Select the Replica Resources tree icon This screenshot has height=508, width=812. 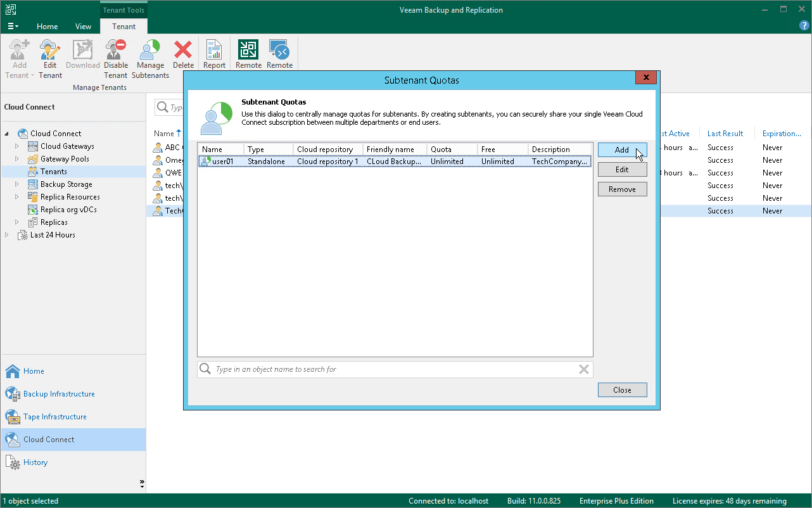click(x=33, y=197)
